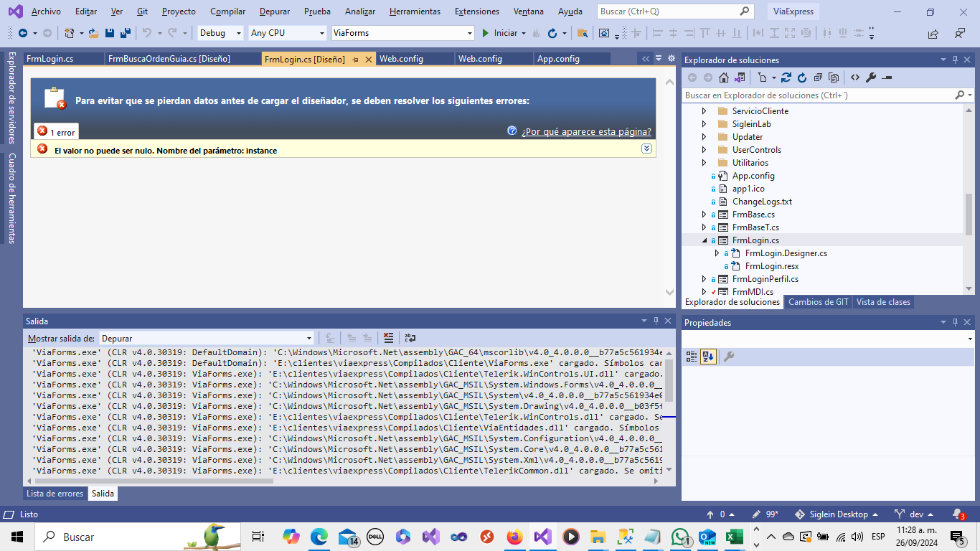
Task: Clear all output in Salida panel
Action: pyautogui.click(x=388, y=338)
